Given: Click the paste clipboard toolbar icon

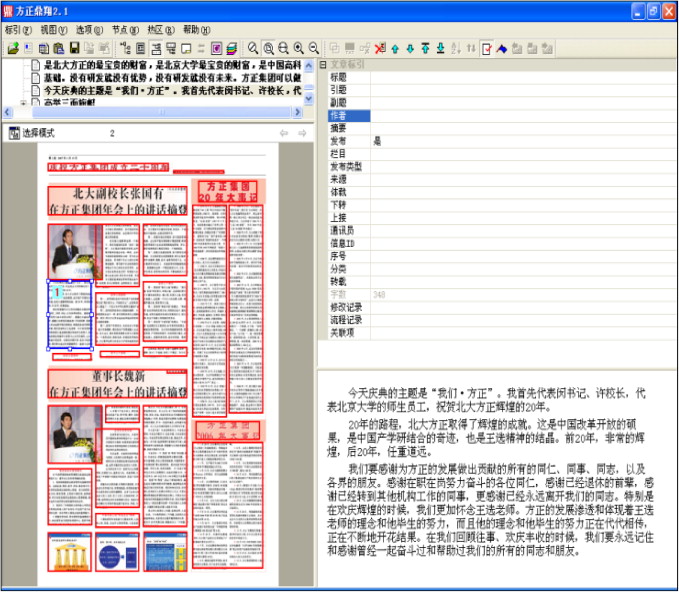Looking at the screenshot, I should click(x=59, y=48).
